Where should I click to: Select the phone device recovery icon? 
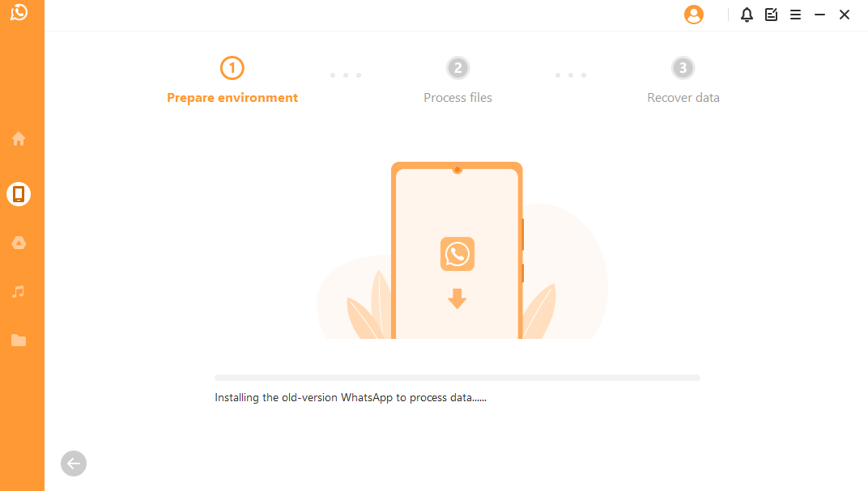(x=19, y=194)
